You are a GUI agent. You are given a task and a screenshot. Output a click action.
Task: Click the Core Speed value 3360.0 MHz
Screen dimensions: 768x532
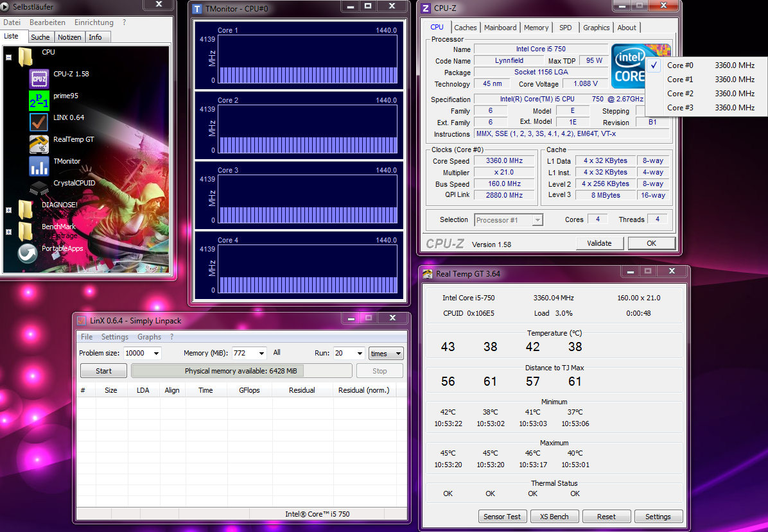(x=504, y=161)
